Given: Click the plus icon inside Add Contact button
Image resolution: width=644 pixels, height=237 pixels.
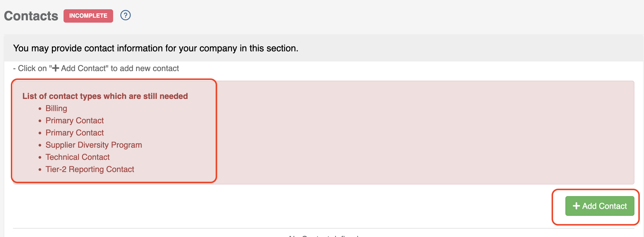Looking at the screenshot, I should 576,206.
